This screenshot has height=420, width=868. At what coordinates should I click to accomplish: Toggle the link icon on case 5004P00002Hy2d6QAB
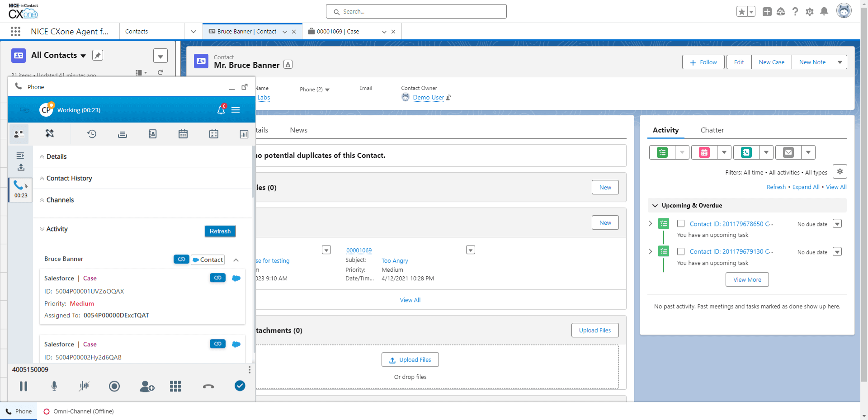(x=217, y=344)
